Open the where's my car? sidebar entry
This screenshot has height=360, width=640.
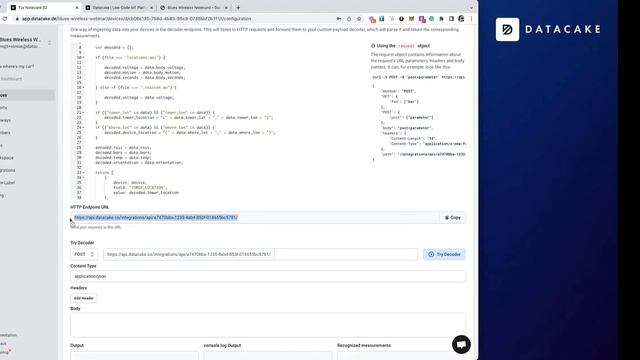17,66
